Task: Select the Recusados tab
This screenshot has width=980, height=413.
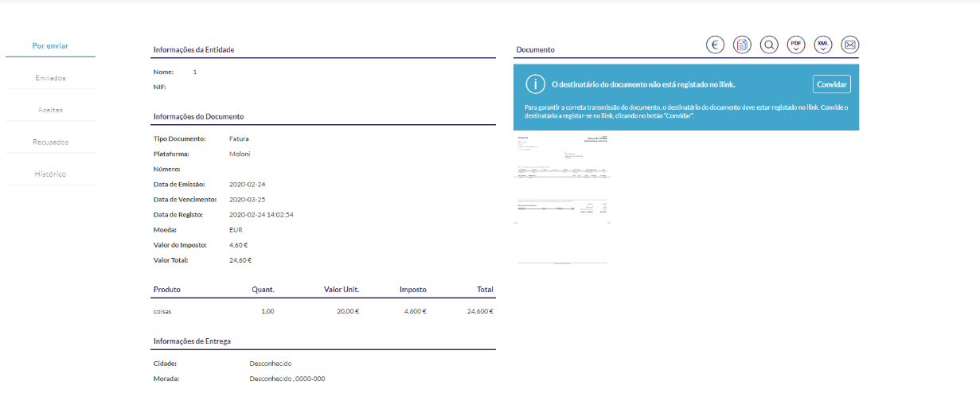Action: click(x=50, y=142)
